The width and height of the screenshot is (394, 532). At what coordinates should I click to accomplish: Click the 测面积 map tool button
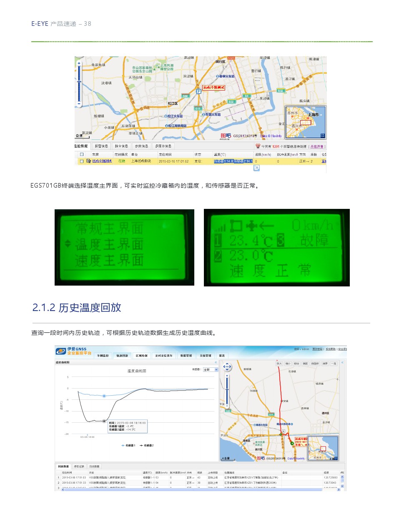(x=315, y=364)
